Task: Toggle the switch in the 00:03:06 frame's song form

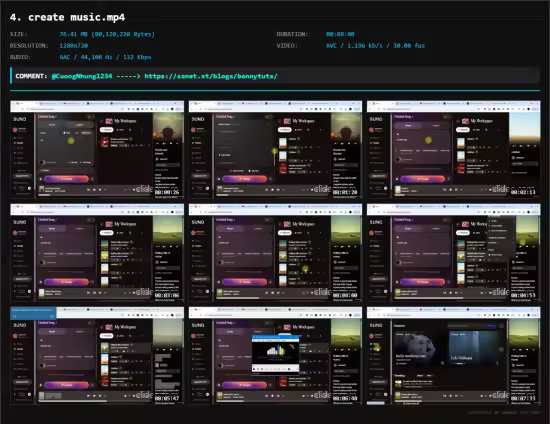Action: (x=43, y=262)
